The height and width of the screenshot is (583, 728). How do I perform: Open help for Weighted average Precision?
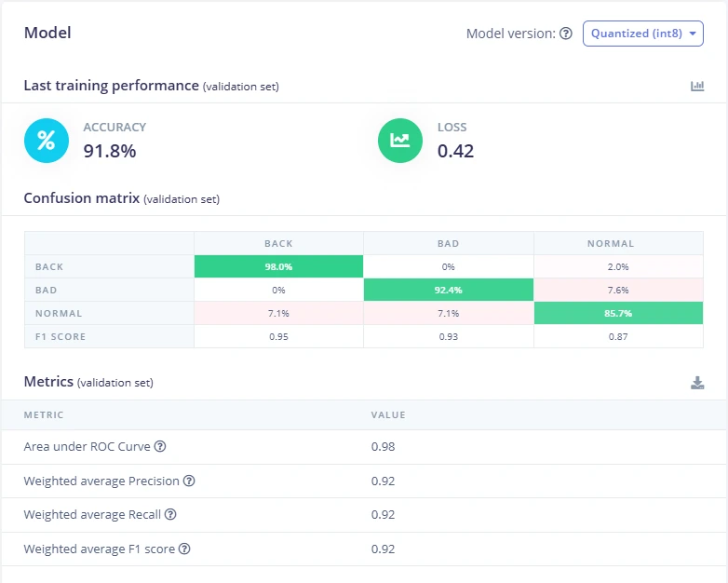coord(189,481)
